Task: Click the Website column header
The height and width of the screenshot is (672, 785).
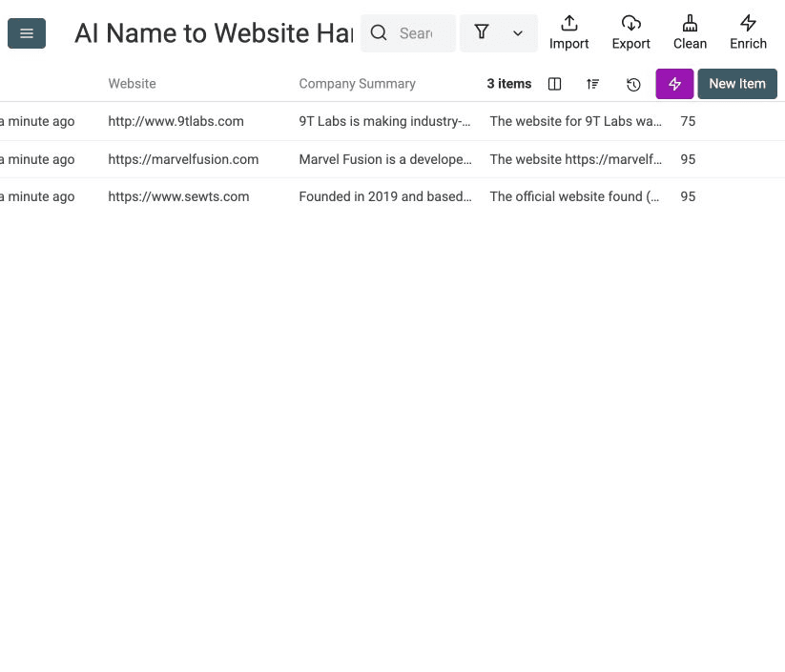Action: pyautogui.click(x=133, y=84)
